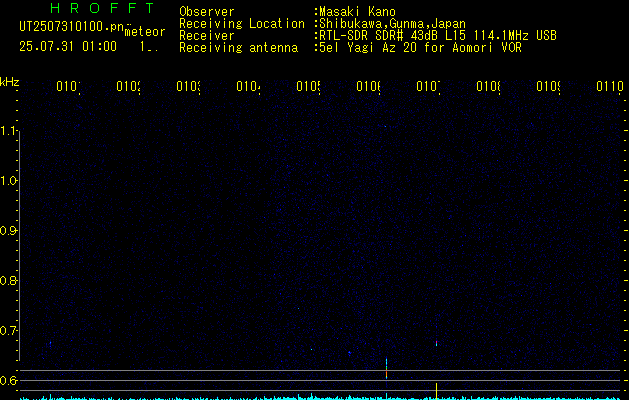Click the faint echo near 0101 at 0.67 kHz
629x400 pixels.
(50, 343)
